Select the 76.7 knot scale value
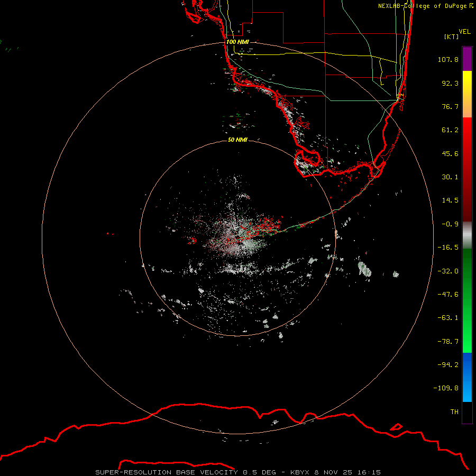The image size is (476, 476). point(450,106)
